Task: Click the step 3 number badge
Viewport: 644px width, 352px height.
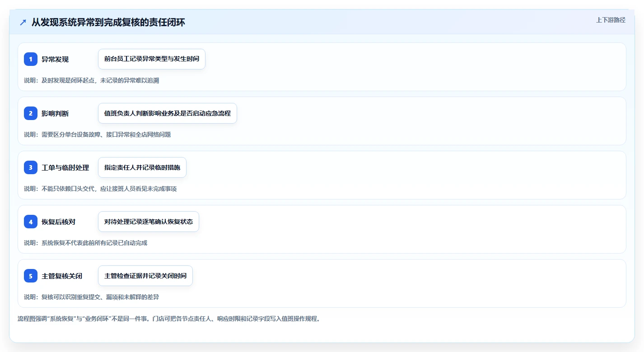Action: [x=31, y=167]
